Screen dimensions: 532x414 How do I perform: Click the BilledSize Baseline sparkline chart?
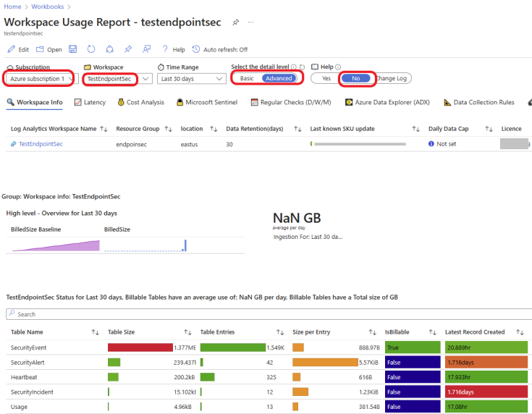(x=56, y=245)
